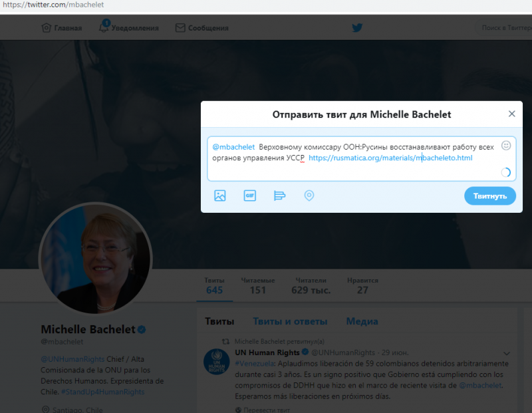The height and width of the screenshot is (413, 532).
Task: Open Сообщения messages
Action: pos(202,28)
